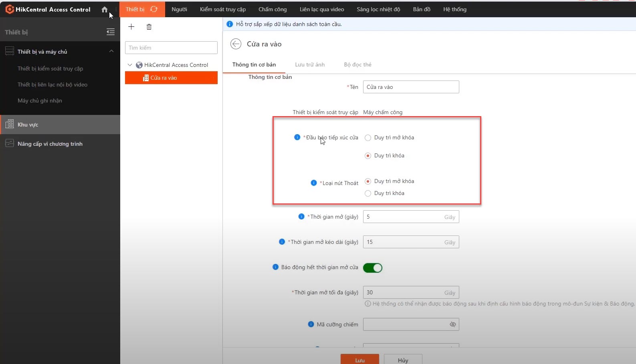This screenshot has width=636, height=364.
Task: Switch to Lưu trữ ảnh tab
Action: tap(310, 64)
